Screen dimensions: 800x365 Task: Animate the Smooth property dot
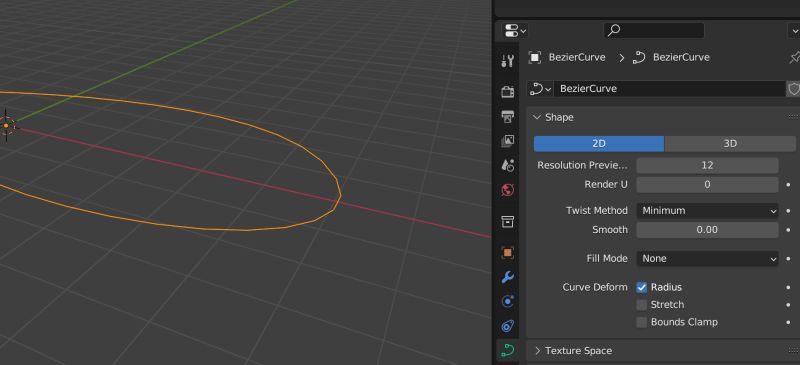coord(789,230)
